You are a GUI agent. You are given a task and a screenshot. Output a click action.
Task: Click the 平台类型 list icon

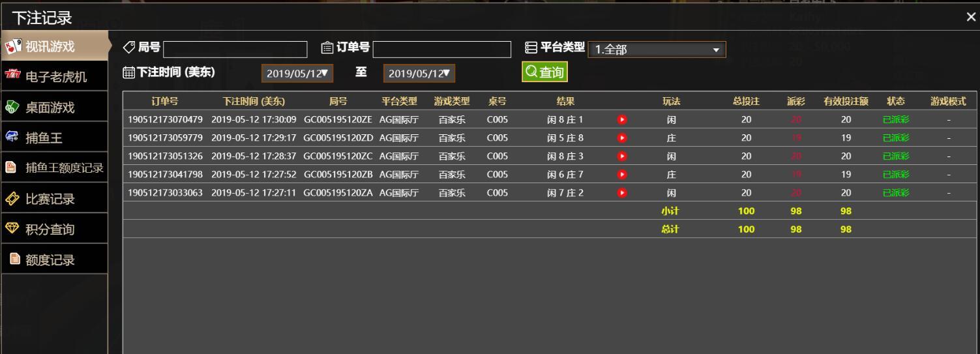pos(531,47)
